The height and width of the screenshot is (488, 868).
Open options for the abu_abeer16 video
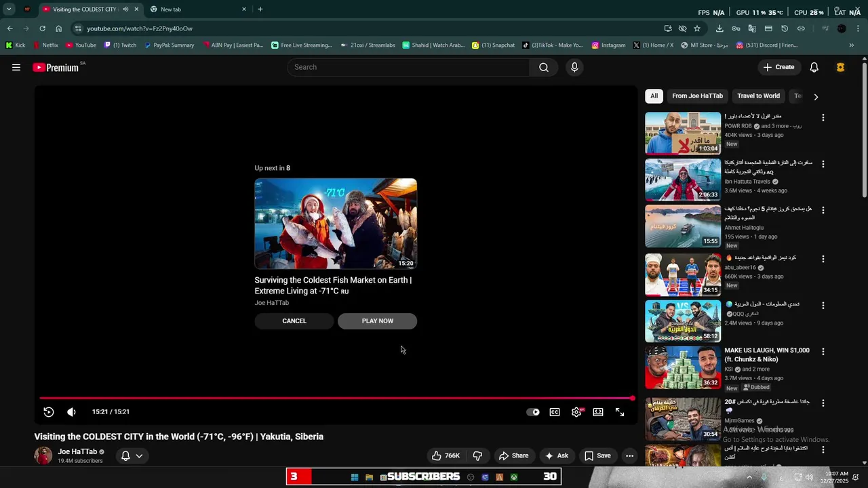pyautogui.click(x=823, y=260)
